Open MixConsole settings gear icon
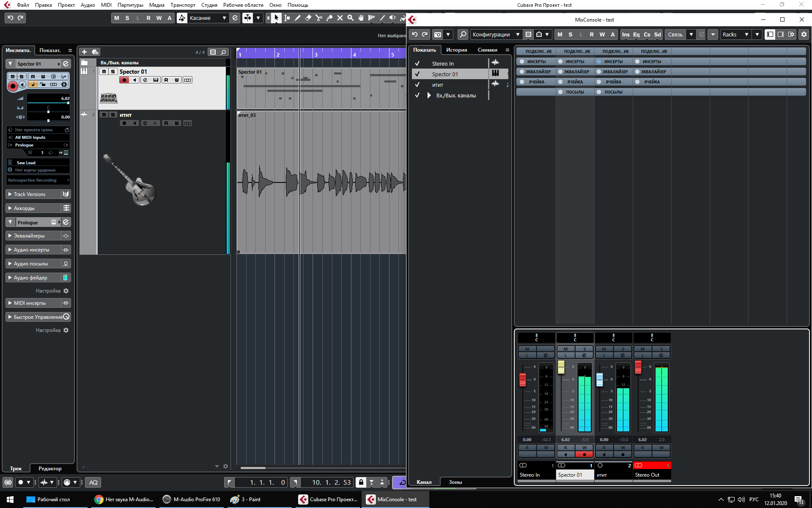 point(804,34)
